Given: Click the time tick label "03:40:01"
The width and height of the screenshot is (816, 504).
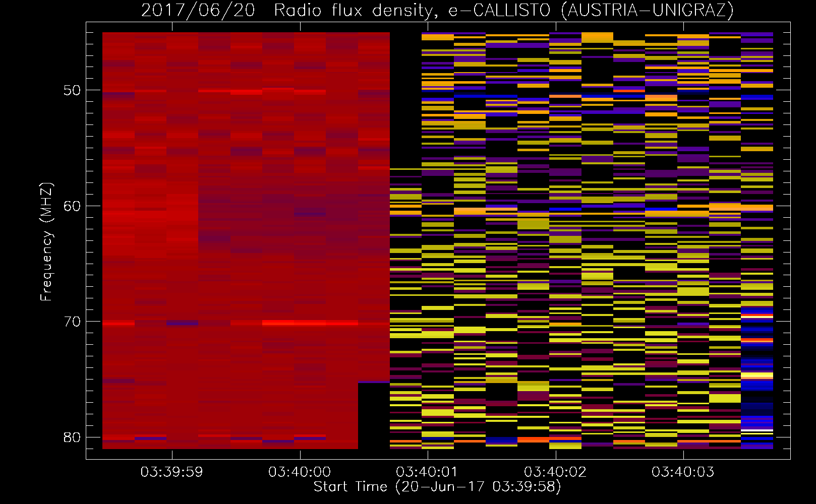Looking at the screenshot, I should pyautogui.click(x=427, y=472).
